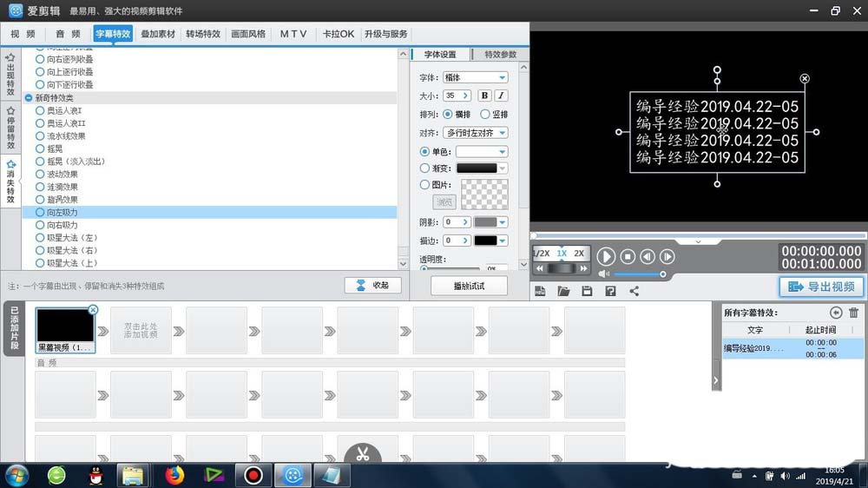Click the share icon

point(634,291)
